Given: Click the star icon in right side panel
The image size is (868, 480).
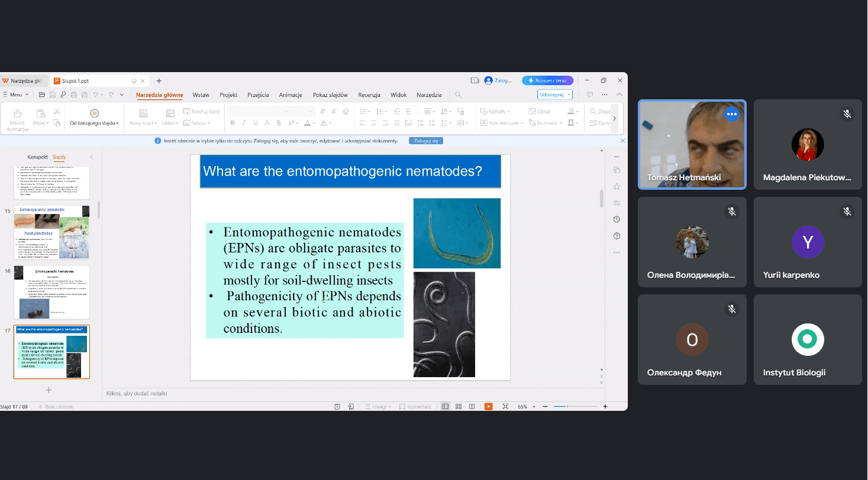Looking at the screenshot, I should coord(617,186).
